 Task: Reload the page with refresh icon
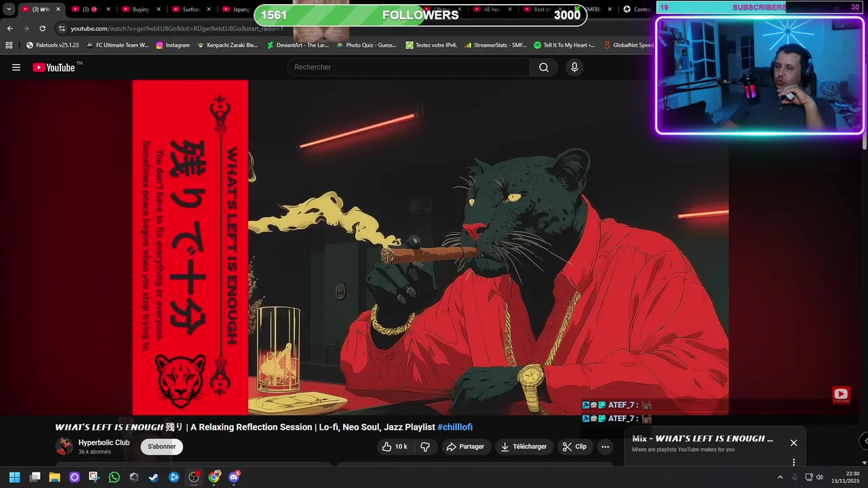42,28
